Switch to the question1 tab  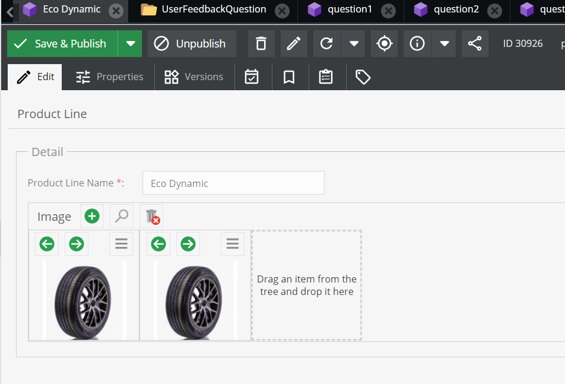(350, 9)
